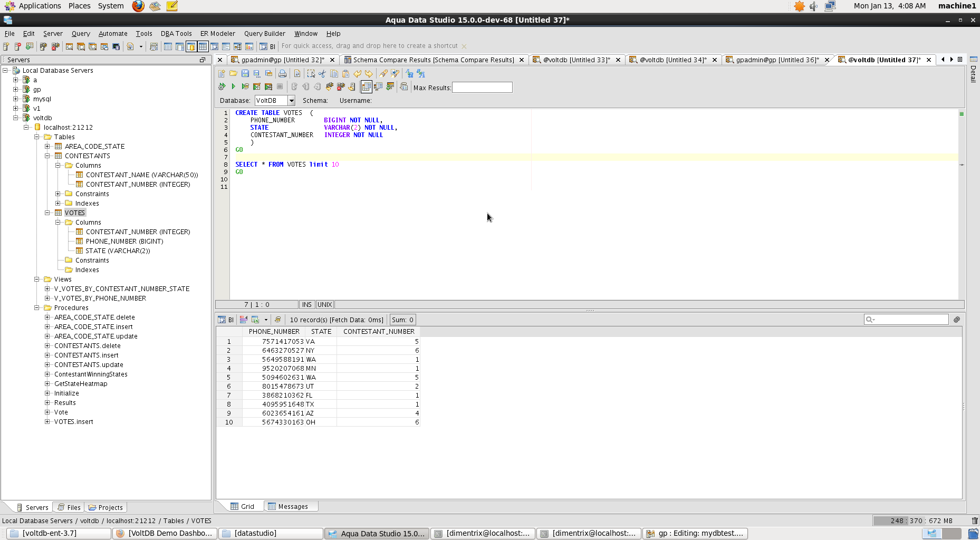
Task: Click the BI icon in results toolbar
Action: pyautogui.click(x=226, y=320)
